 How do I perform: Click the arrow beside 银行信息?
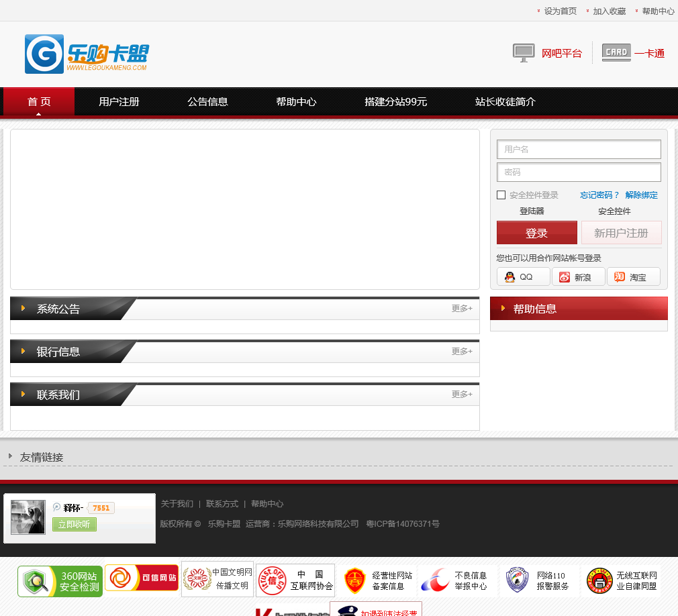23,351
